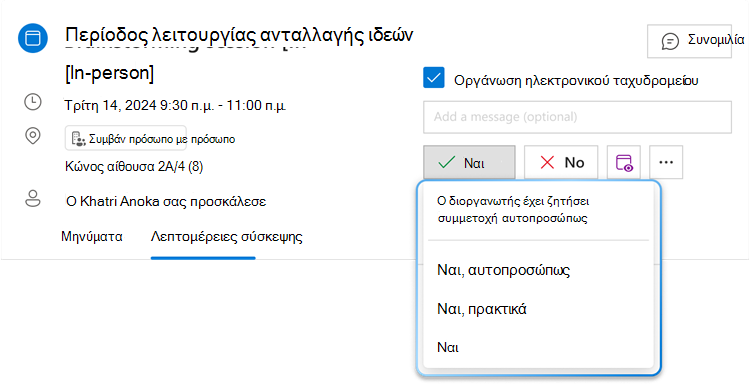Open the Συνομιλία chat button
The image size is (750, 387).
[689, 41]
